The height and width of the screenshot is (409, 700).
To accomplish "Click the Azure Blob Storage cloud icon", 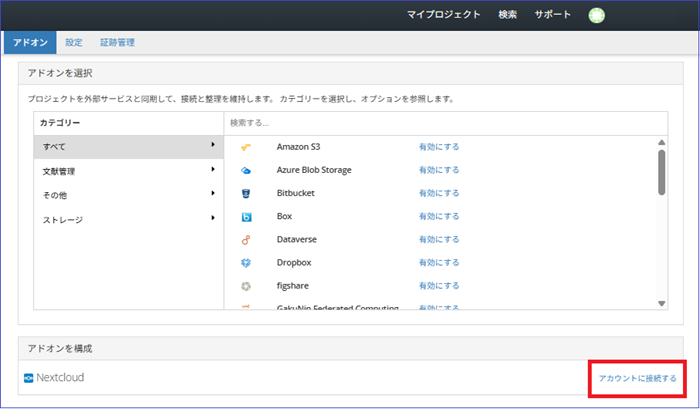I will [x=246, y=170].
